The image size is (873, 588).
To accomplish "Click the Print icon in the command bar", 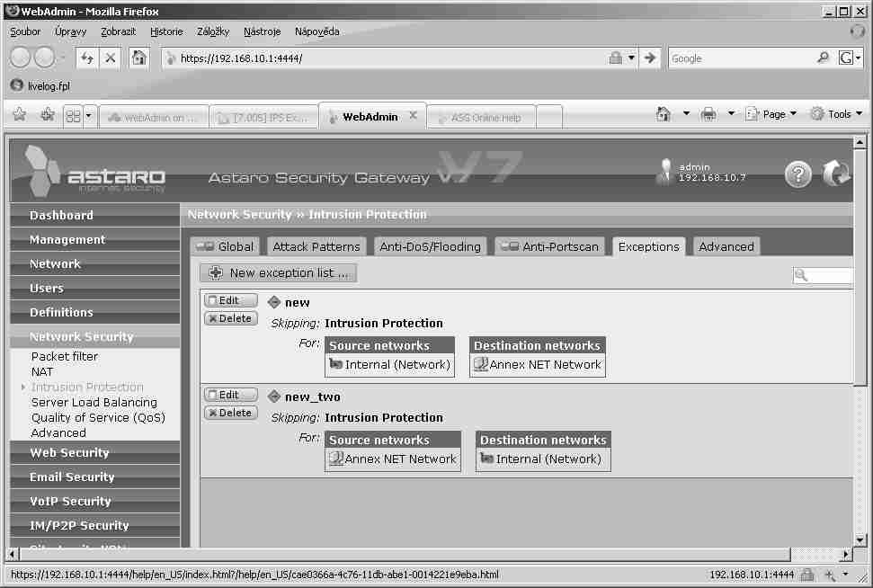I will [x=708, y=114].
